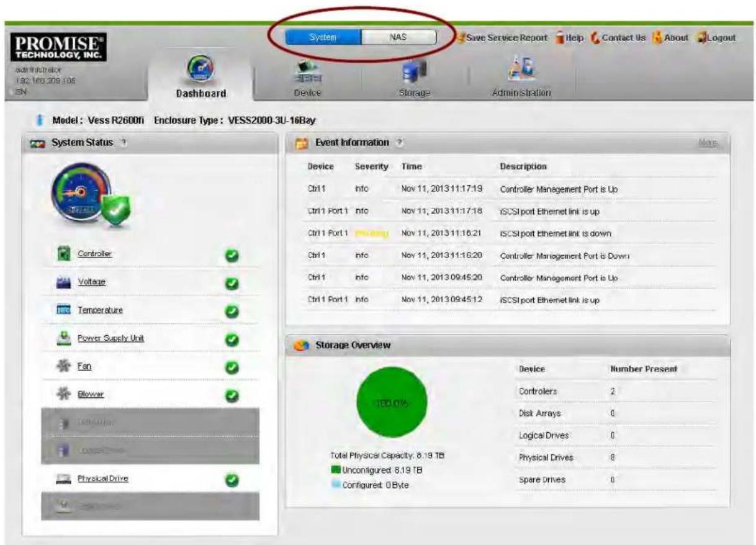Click the Logout icon
Screen dimensions: 756x545
point(701,38)
